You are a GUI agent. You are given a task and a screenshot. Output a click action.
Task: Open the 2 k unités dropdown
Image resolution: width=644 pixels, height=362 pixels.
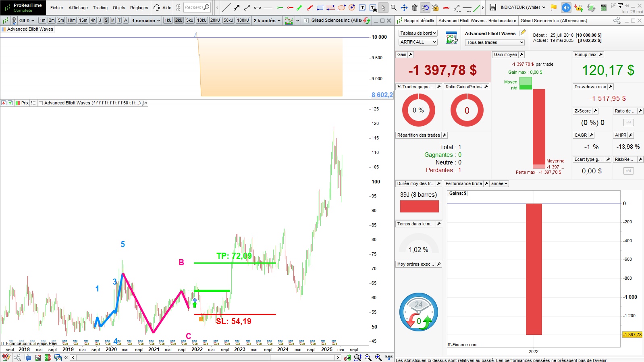pyautogui.click(x=267, y=21)
